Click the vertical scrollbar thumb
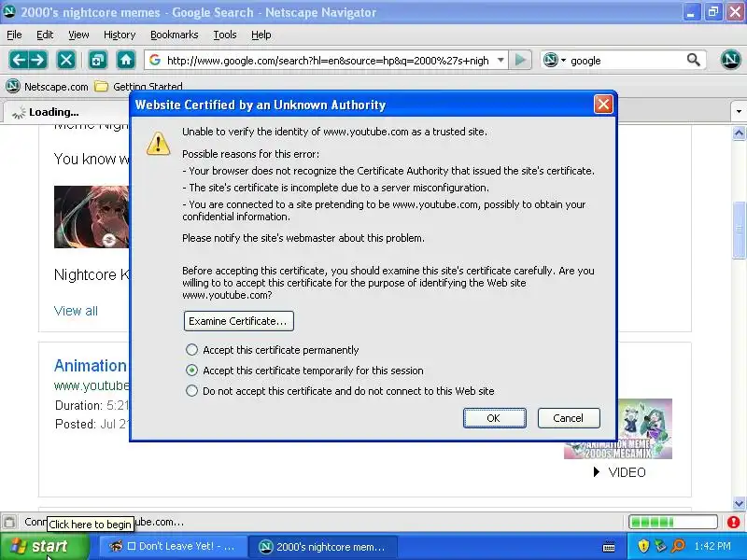This screenshot has width=747, height=560. (x=739, y=230)
